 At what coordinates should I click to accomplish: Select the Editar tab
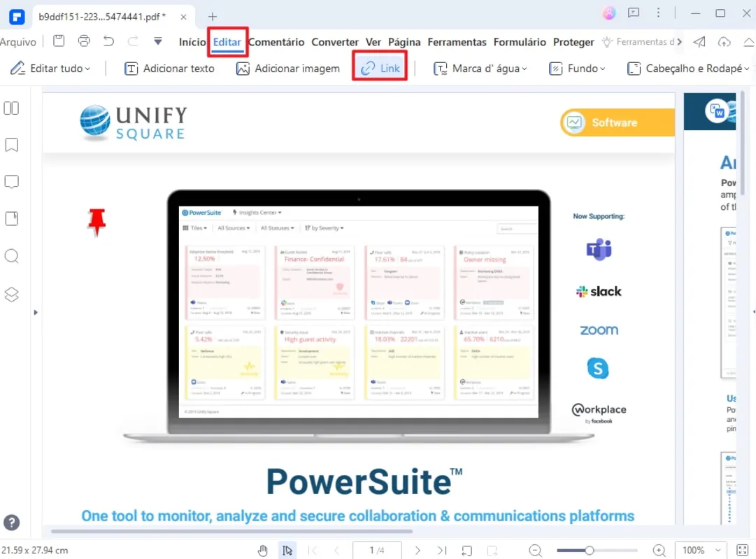227,42
